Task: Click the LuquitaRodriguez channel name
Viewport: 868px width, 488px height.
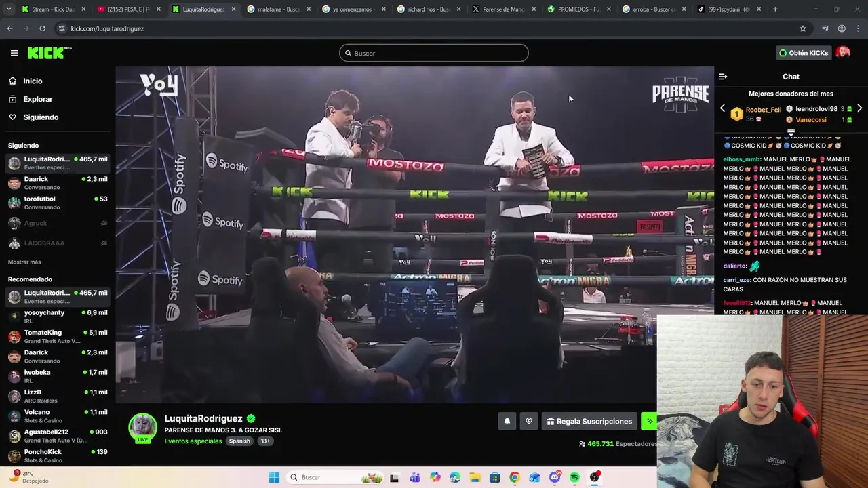Action: click(x=203, y=418)
